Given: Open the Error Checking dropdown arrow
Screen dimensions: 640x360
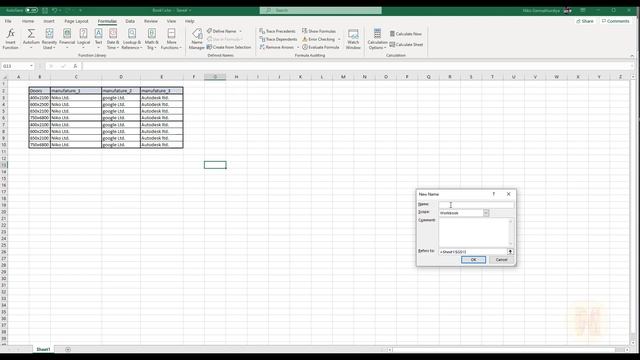Looking at the screenshot, I should point(339,39).
